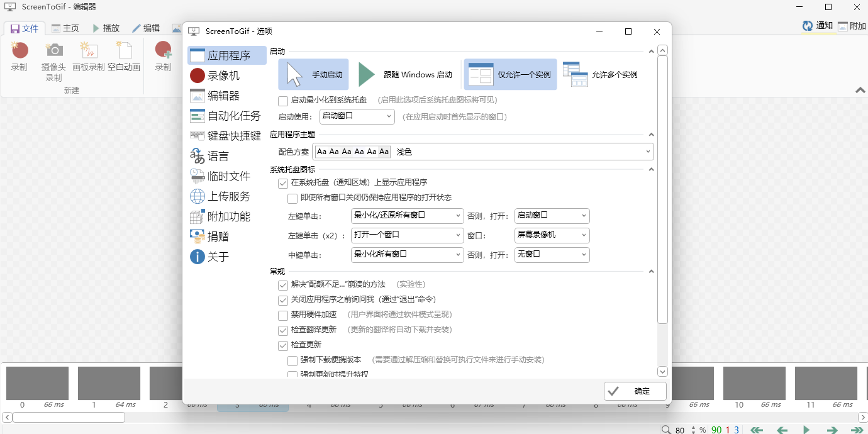Open the 编辑器 settings page
868x434 pixels.
[227, 96]
